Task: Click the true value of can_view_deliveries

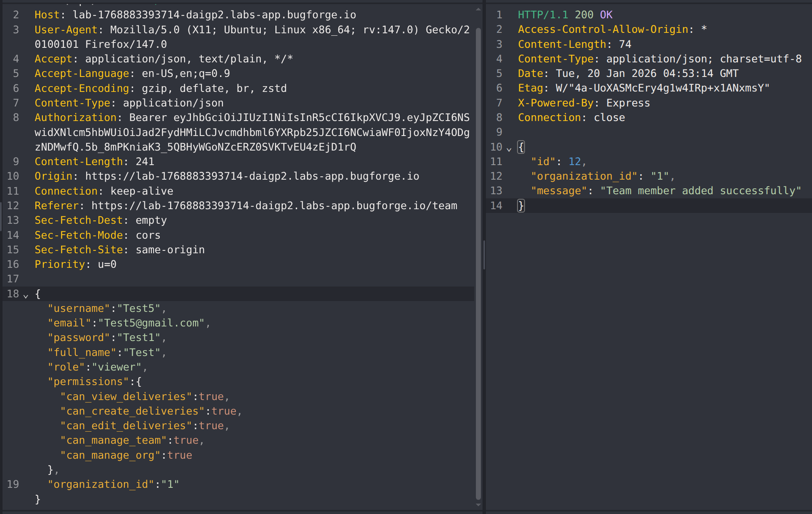Action: tap(211, 397)
